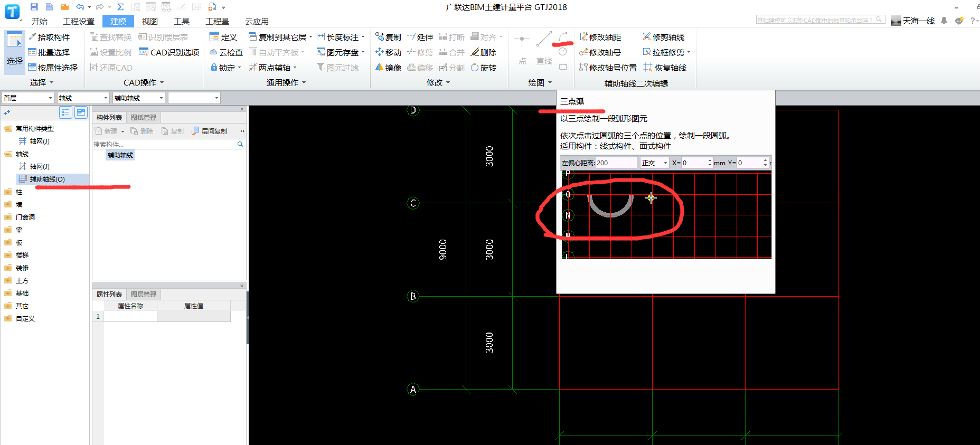Expand the 楼梯 stairs tree node
This screenshot has height=445, width=980.
point(8,255)
